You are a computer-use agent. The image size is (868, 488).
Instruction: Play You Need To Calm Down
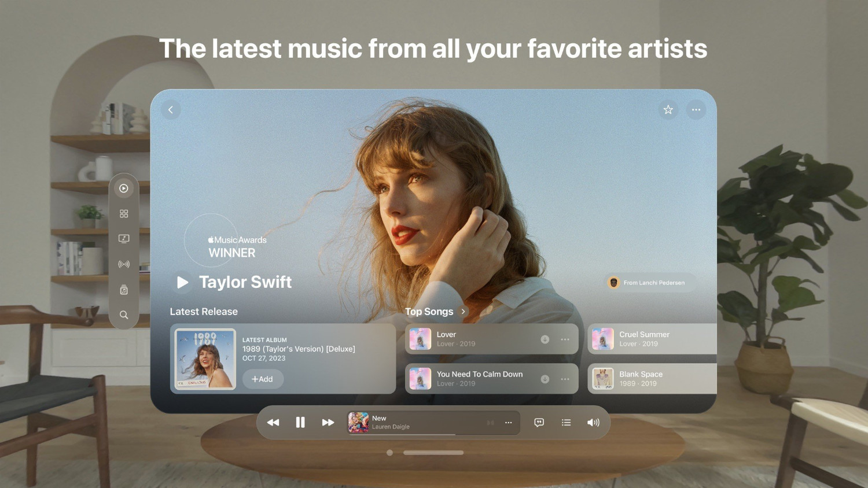492,379
